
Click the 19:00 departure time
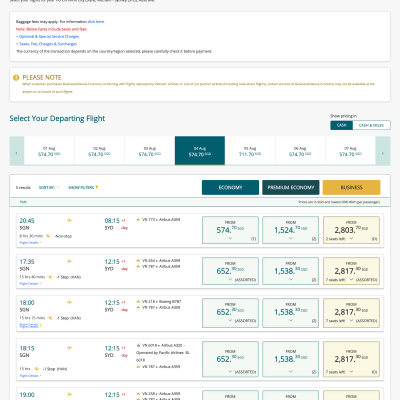tap(27, 395)
